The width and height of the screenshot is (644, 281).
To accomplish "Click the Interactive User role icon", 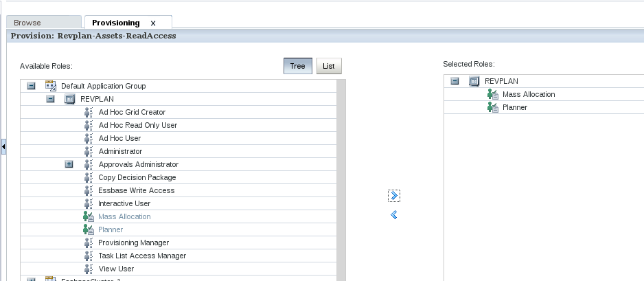I will (89, 203).
